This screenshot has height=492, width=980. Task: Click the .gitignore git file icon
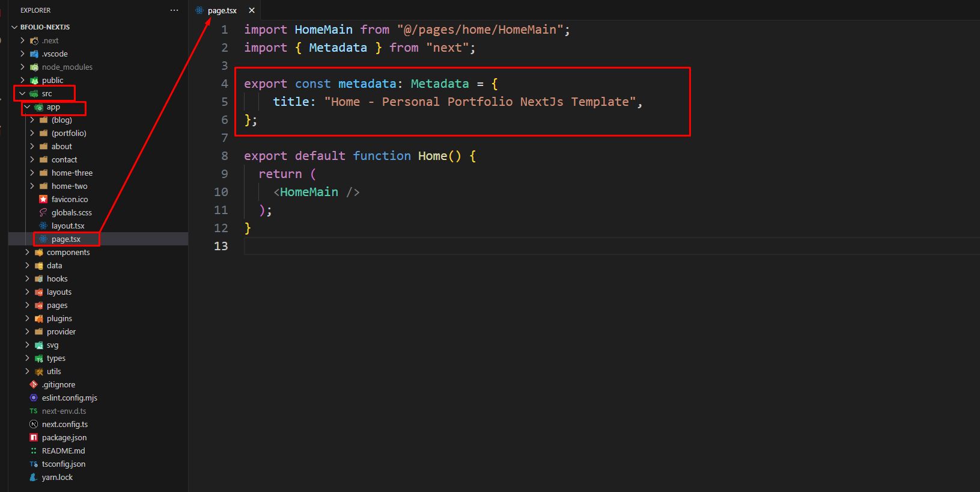[34, 384]
